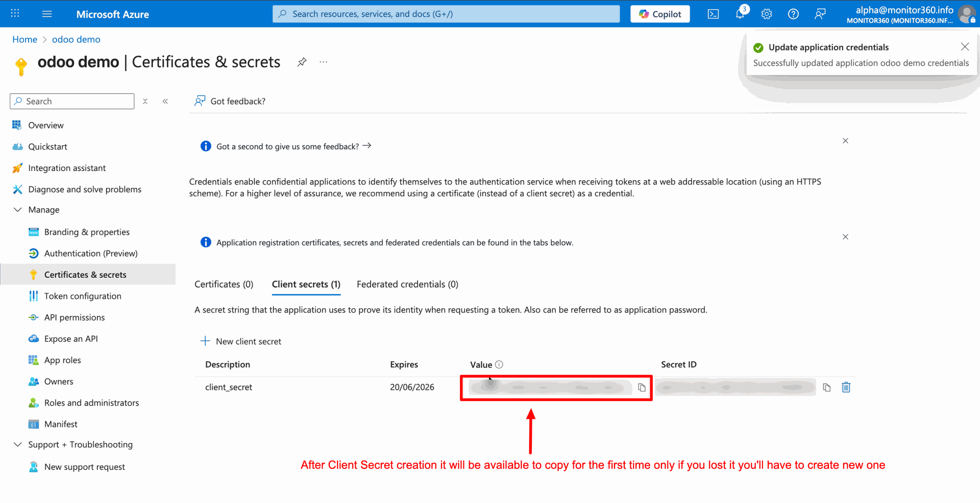Click the Manifest icon

[34, 424]
